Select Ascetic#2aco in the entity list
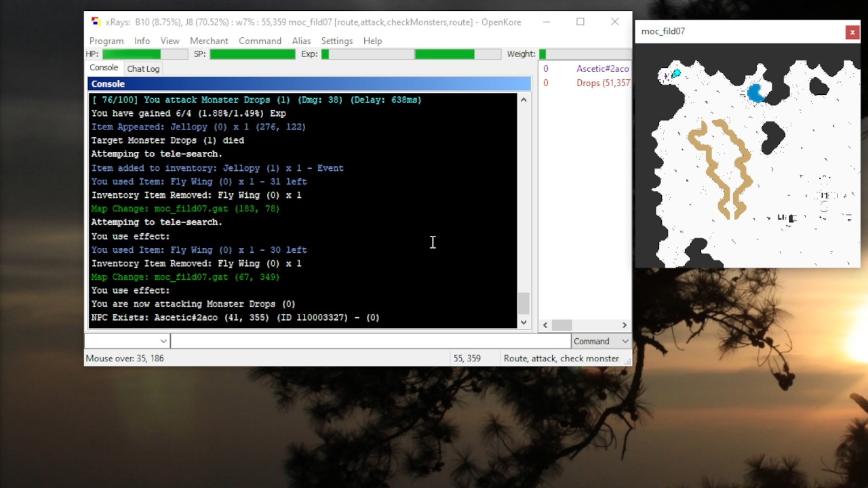868x488 pixels. coord(603,68)
